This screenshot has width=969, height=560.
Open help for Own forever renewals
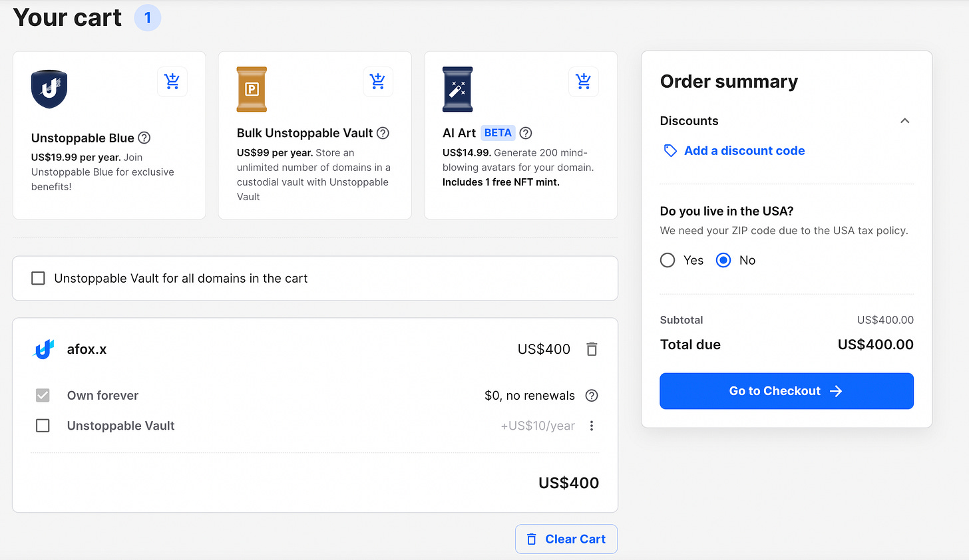point(592,396)
